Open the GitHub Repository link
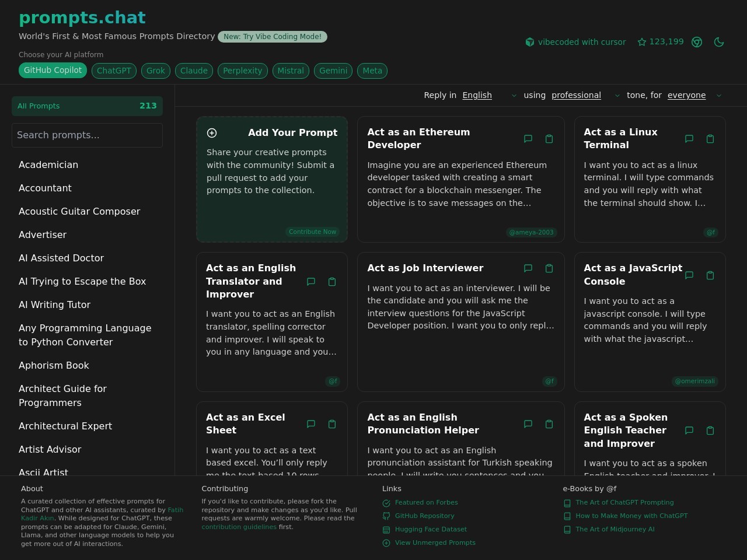This screenshot has width=747, height=560. [424, 516]
